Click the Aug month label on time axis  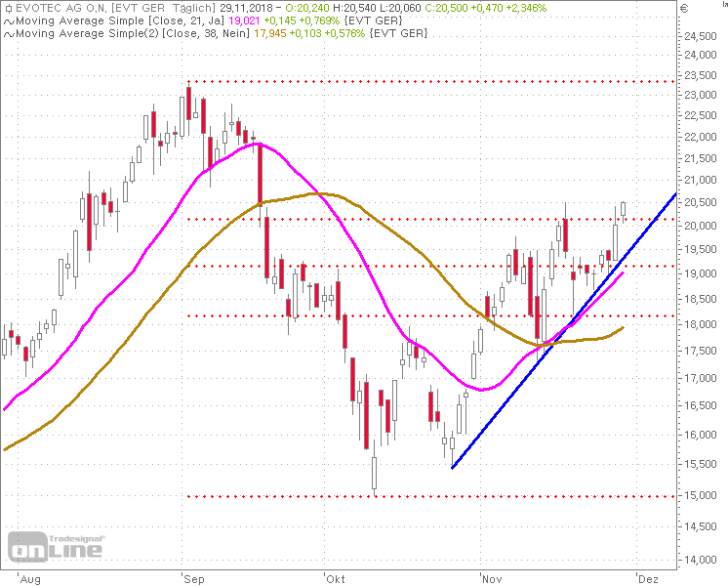click(x=30, y=579)
